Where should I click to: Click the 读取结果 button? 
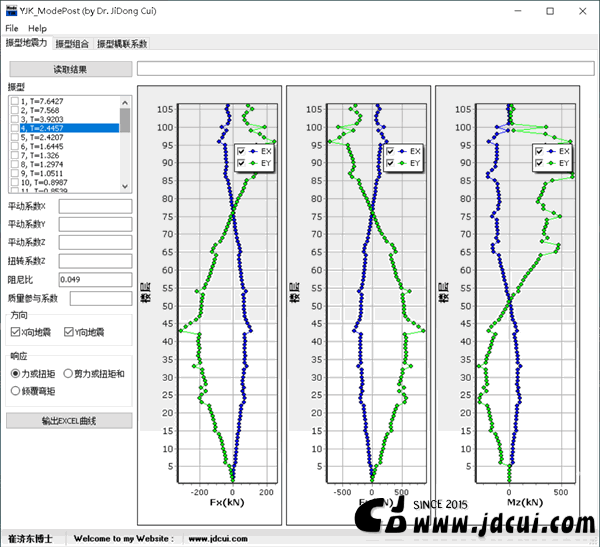(x=71, y=69)
